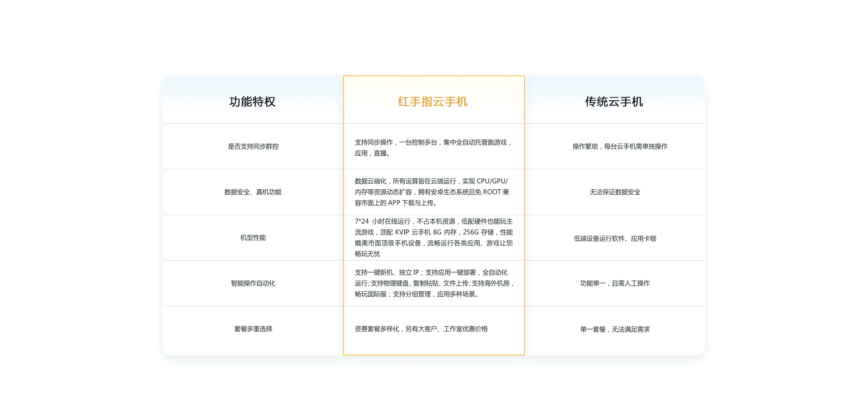This screenshot has width=868, height=402.
Task: Click the 7*24 小时在线运行 description
Action: [433, 238]
